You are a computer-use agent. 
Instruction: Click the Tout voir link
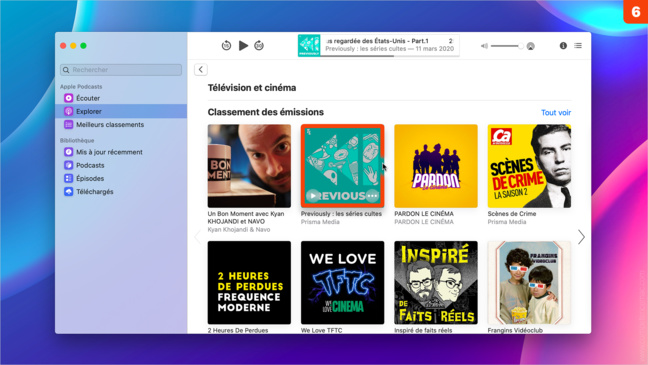pyautogui.click(x=556, y=112)
